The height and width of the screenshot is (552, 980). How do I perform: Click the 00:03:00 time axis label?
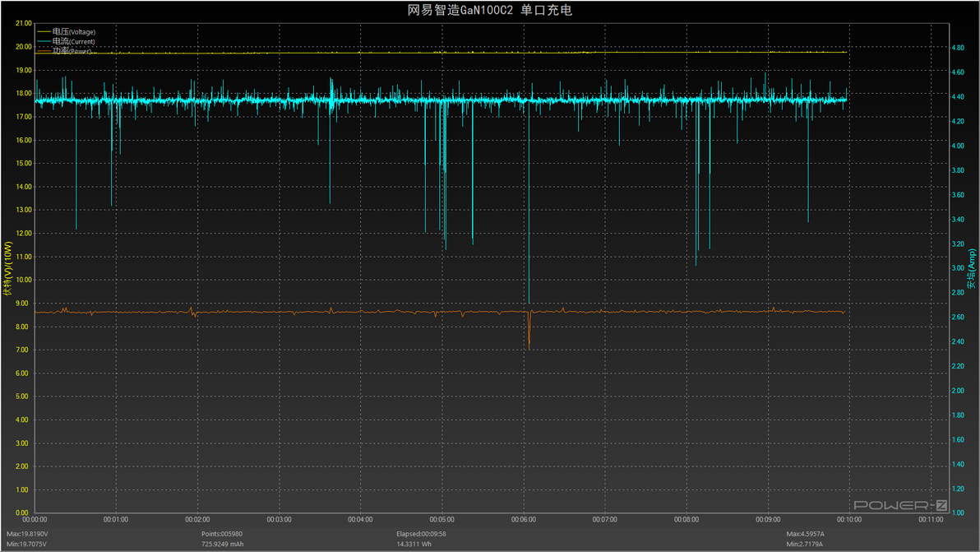(x=279, y=519)
